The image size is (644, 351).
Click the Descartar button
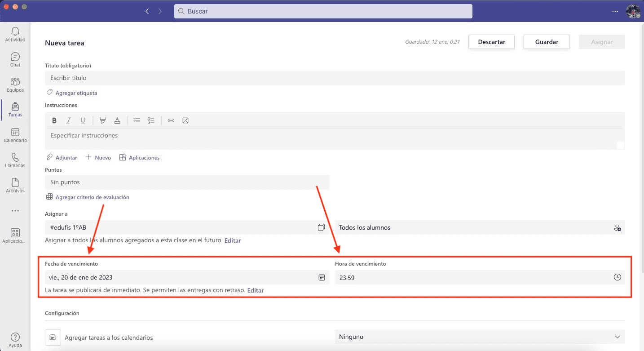491,42
